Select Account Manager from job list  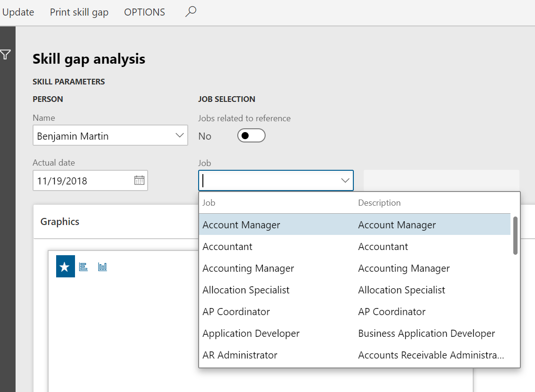[241, 225]
